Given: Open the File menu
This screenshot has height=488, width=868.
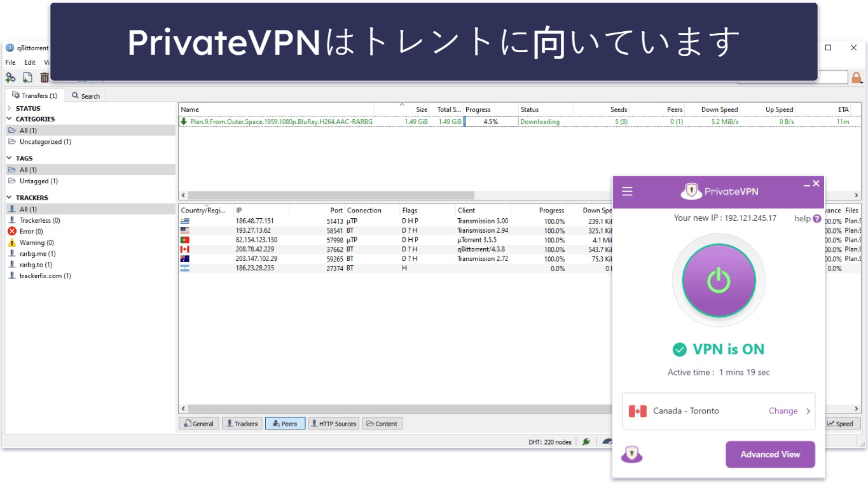Looking at the screenshot, I should [10, 62].
